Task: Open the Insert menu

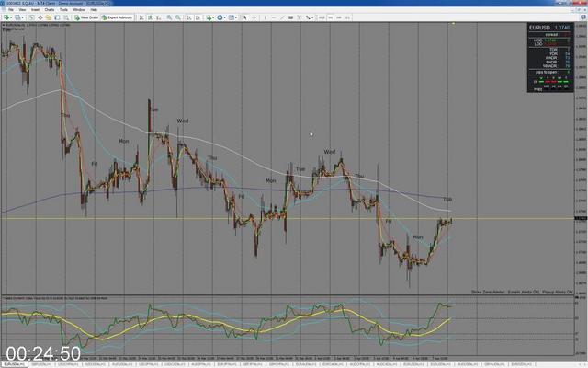Action: point(35,9)
